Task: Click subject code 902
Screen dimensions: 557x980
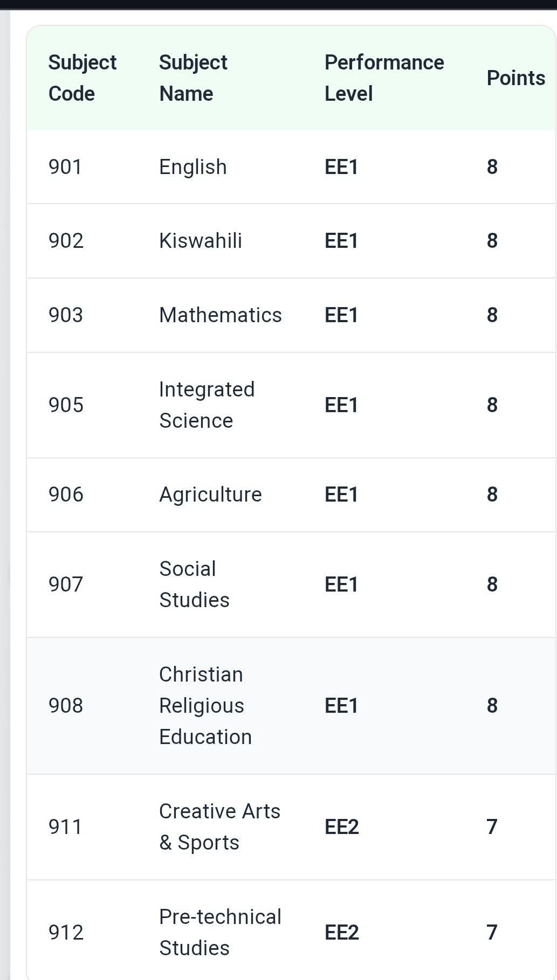Action: tap(66, 241)
